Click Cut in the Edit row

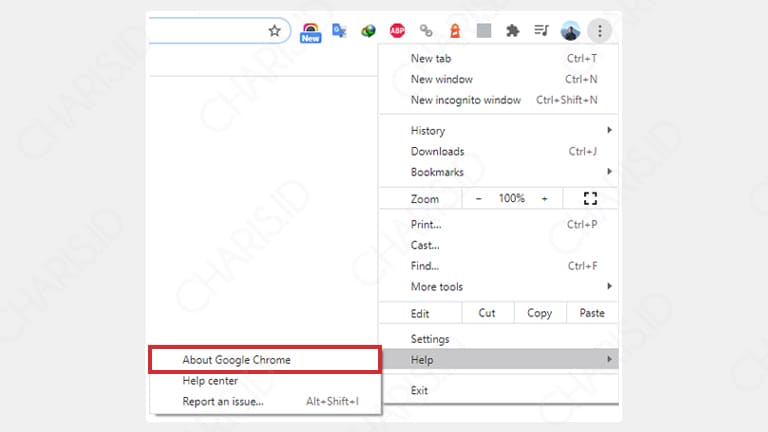487,313
